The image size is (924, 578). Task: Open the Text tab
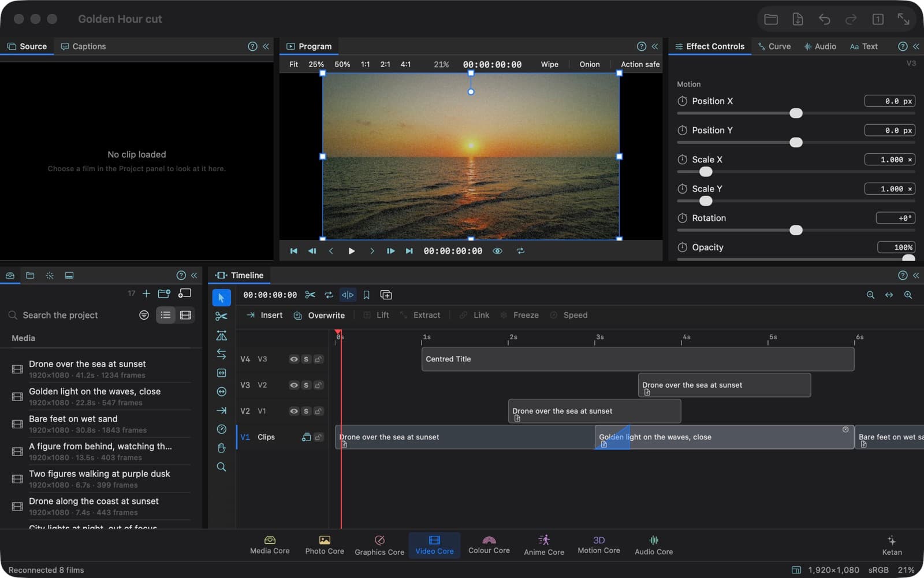point(864,46)
